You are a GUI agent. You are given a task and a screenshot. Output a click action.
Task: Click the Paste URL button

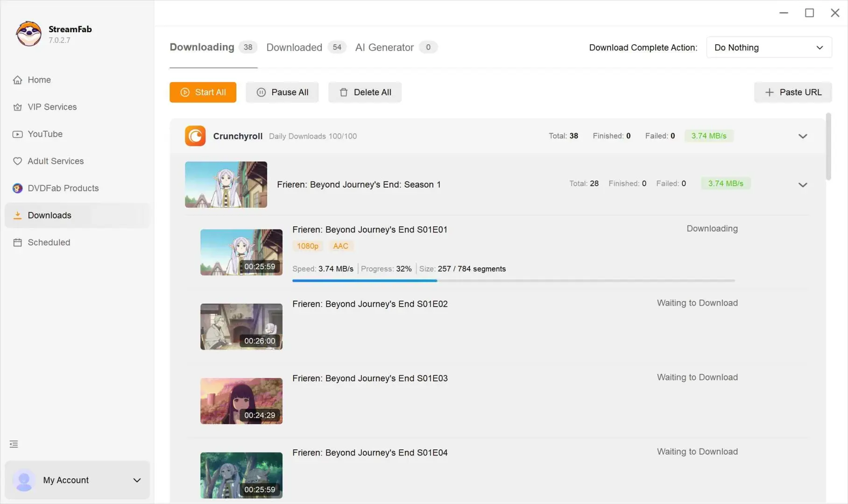(793, 92)
